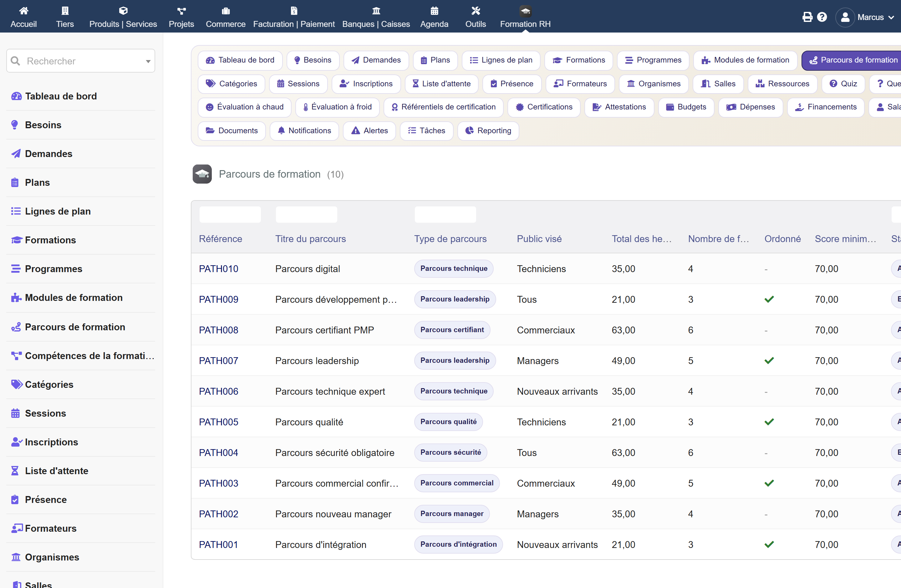Open the PATH008 reference link
Viewport: 901px width, 588px height.
click(x=218, y=330)
